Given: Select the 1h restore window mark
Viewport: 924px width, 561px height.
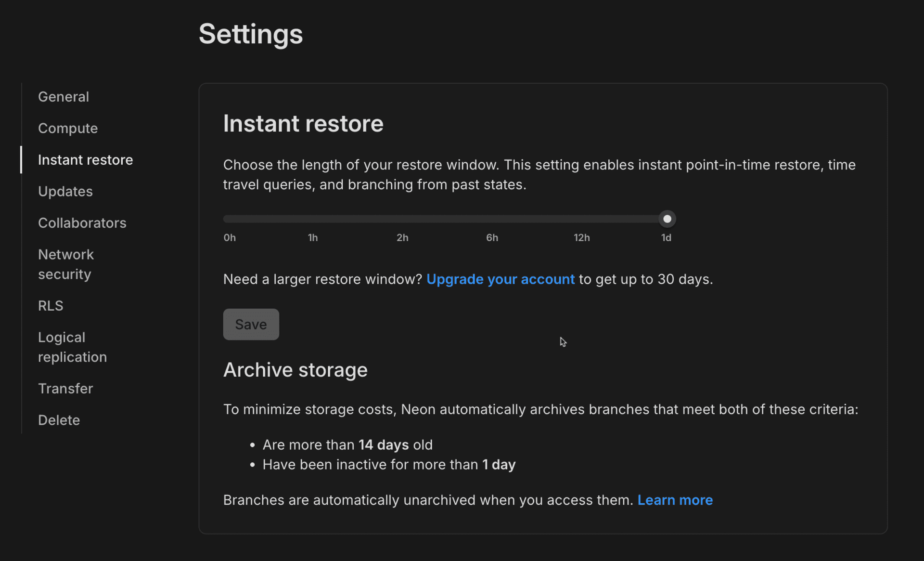Looking at the screenshot, I should 313,219.
